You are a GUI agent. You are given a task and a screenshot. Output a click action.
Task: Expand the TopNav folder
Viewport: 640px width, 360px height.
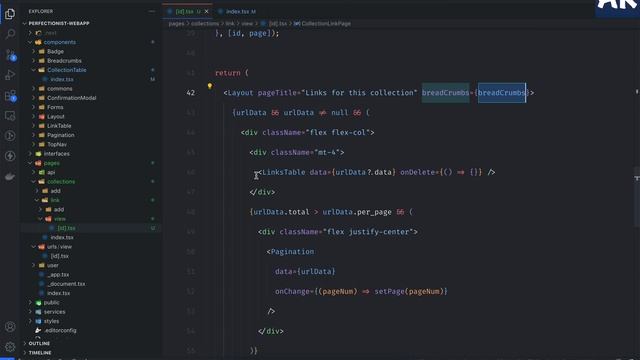(57, 144)
